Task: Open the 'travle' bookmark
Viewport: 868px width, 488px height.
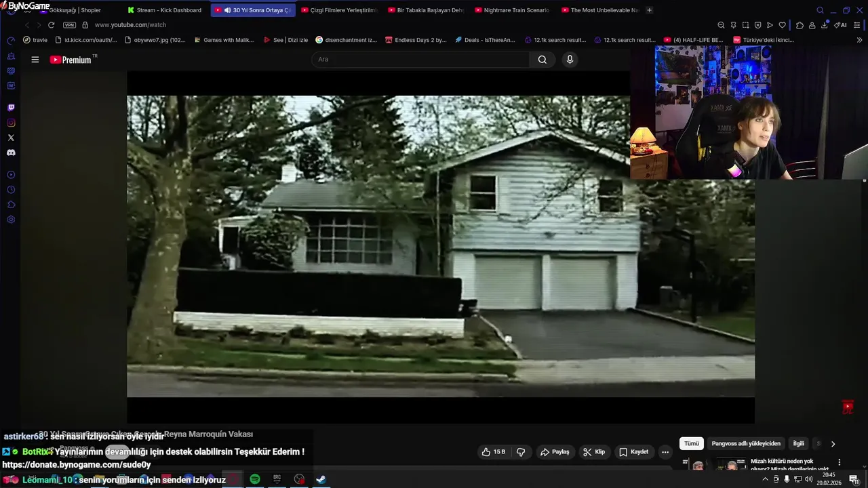Action: pyautogui.click(x=35, y=40)
